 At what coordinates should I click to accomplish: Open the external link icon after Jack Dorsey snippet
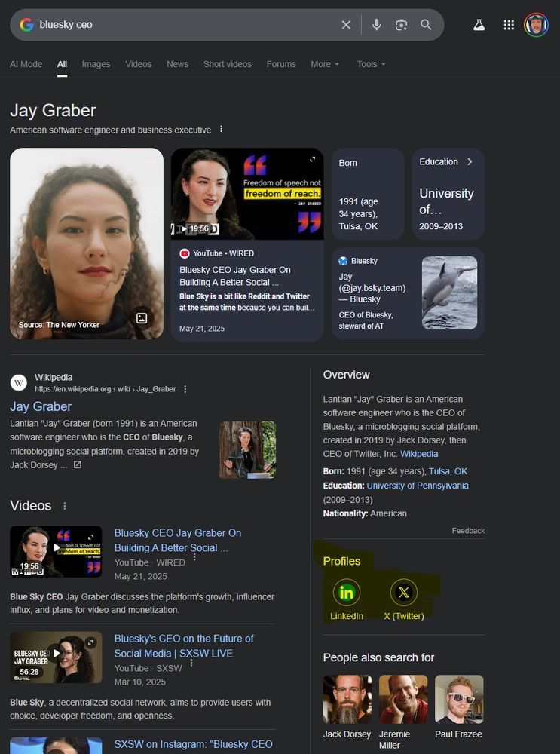pyautogui.click(x=77, y=465)
